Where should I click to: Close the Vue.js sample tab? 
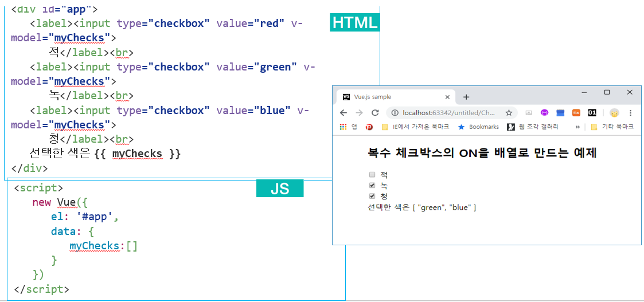click(447, 97)
